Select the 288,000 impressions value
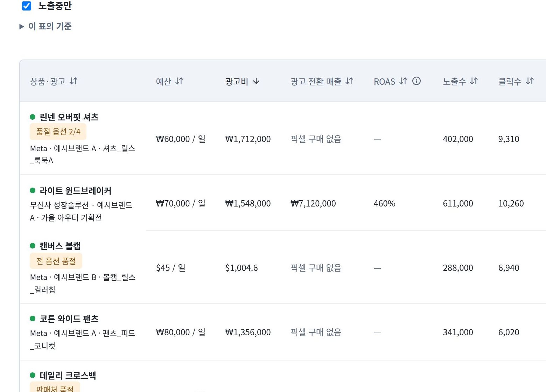This screenshot has width=546, height=392. pyautogui.click(x=458, y=268)
